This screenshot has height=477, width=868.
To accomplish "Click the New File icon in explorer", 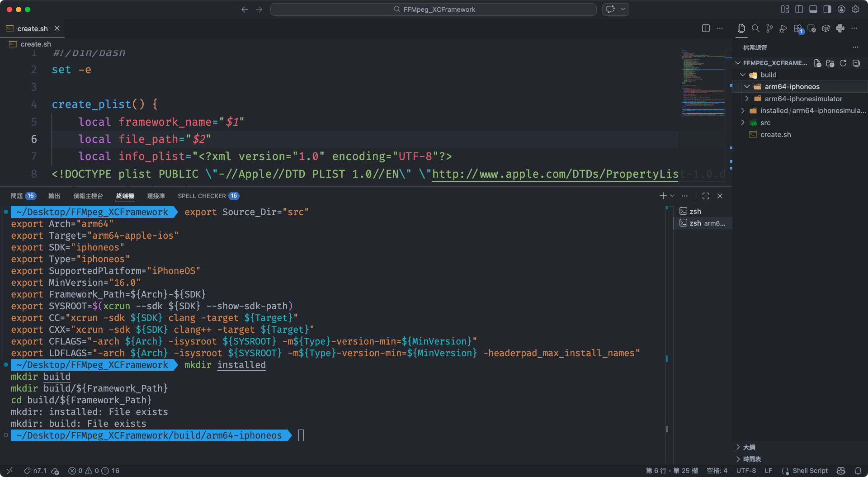I will click(x=817, y=63).
